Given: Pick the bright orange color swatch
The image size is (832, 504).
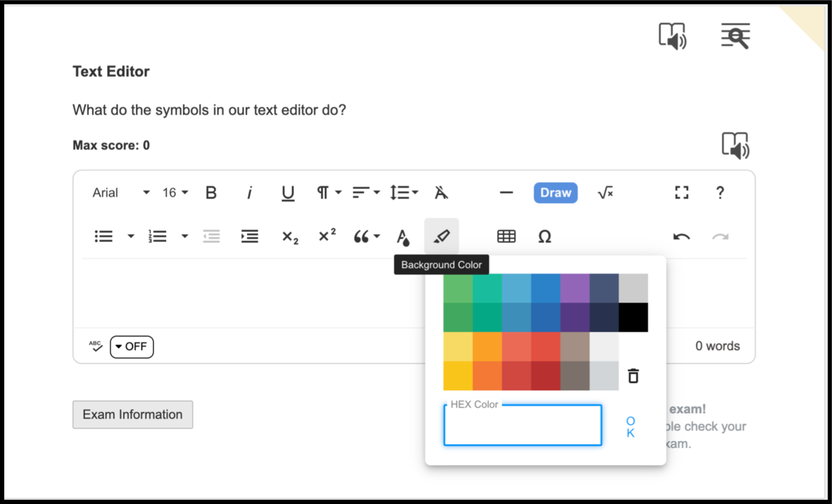Looking at the screenshot, I should (x=487, y=346).
